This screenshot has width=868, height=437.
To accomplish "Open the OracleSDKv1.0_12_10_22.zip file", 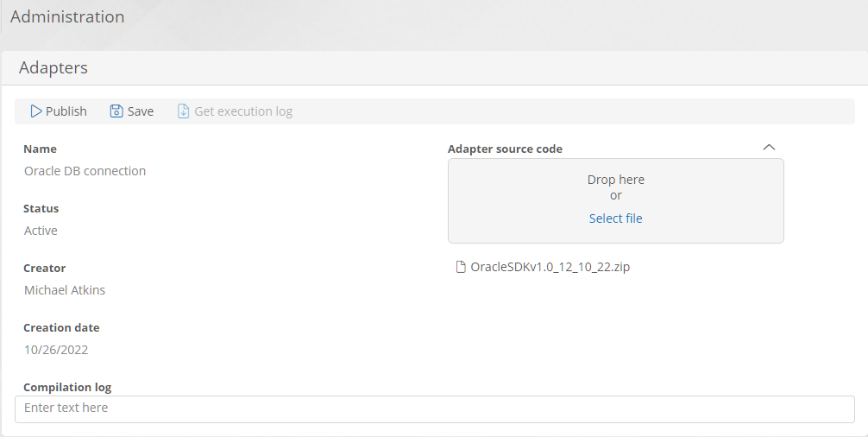I will click(550, 267).
